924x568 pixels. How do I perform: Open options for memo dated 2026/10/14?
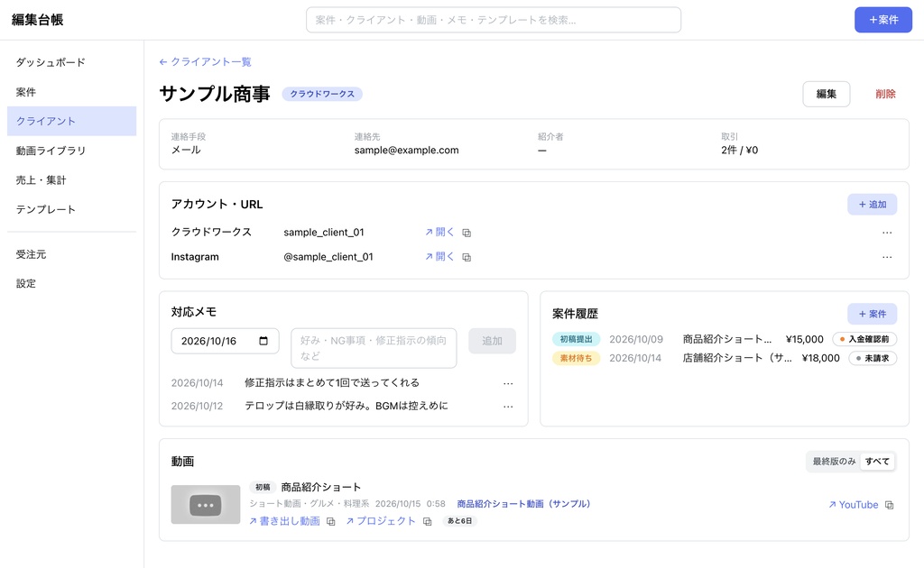tap(508, 383)
